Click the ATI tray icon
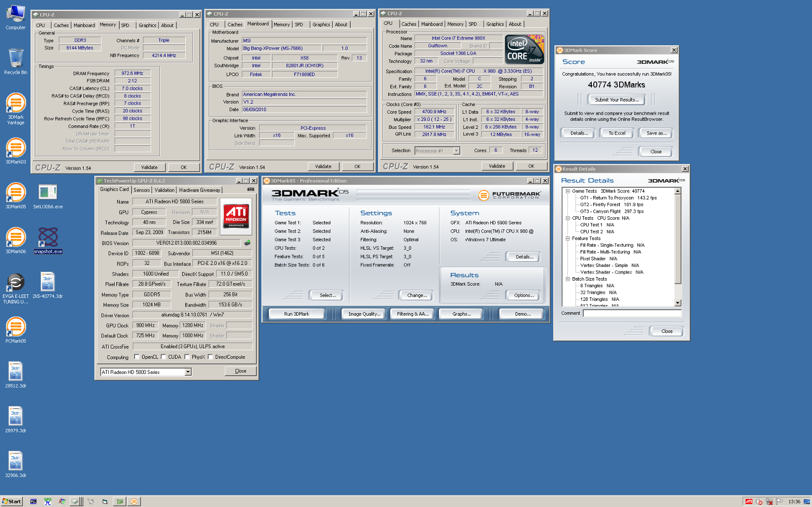812x507 pixels. [x=749, y=501]
